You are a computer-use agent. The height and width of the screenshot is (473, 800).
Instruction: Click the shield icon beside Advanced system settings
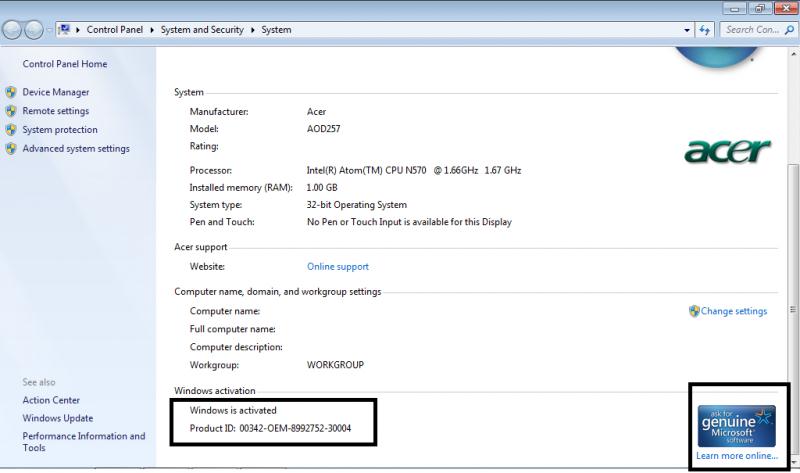(11, 149)
